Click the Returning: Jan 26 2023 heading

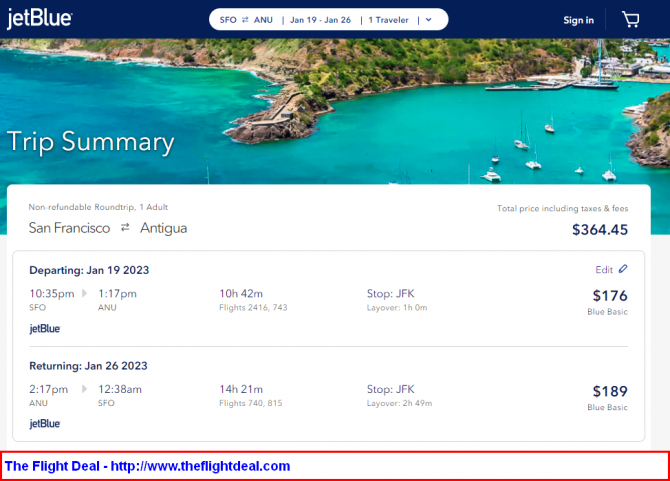tap(88, 366)
